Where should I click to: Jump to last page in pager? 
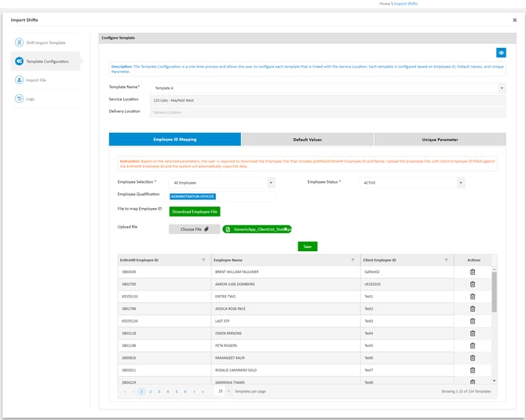[203, 392]
